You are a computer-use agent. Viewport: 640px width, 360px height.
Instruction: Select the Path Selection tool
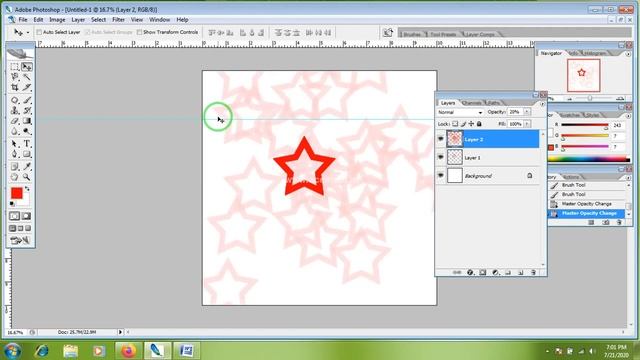point(15,144)
